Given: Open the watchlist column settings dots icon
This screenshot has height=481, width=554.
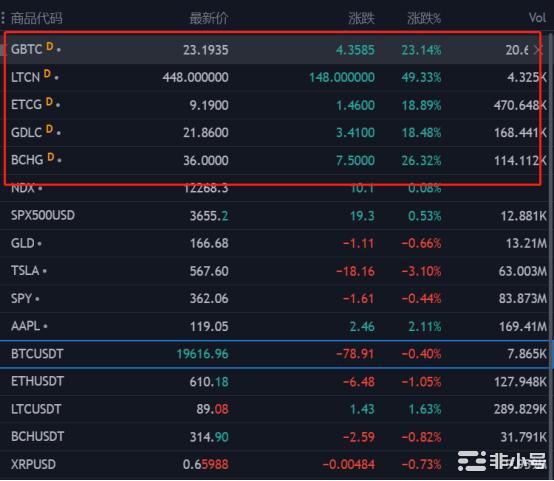Looking at the screenshot, I should coord(3,18).
